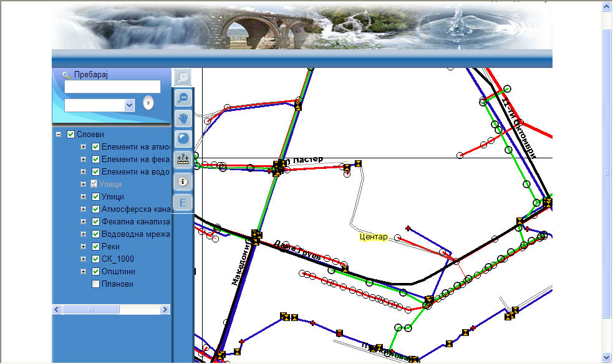Select the Zoom Out tool
Image resolution: width=613 pixels, height=364 pixels.
183,98
